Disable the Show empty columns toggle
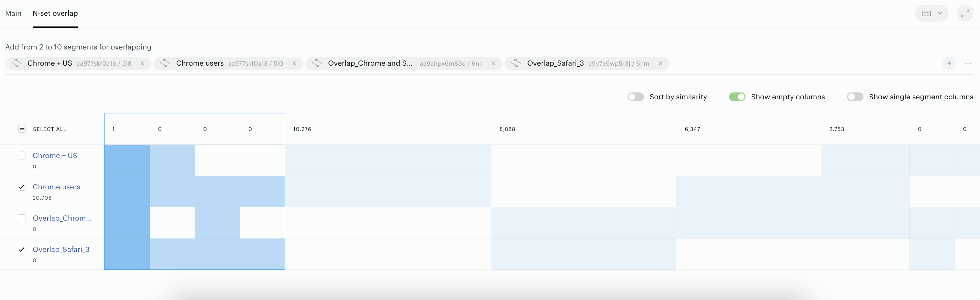The width and height of the screenshot is (980, 300). (x=737, y=97)
